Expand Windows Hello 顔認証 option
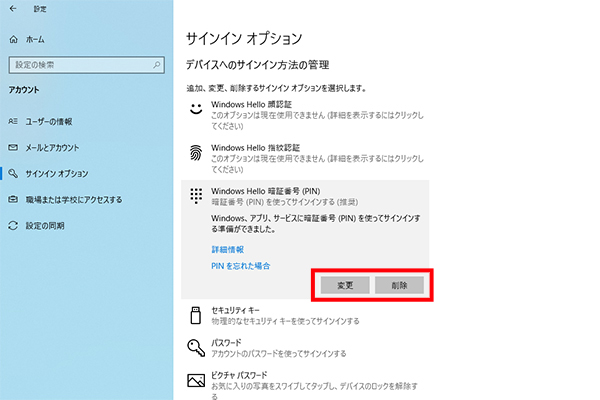This screenshot has height=400, width=600. 305,115
